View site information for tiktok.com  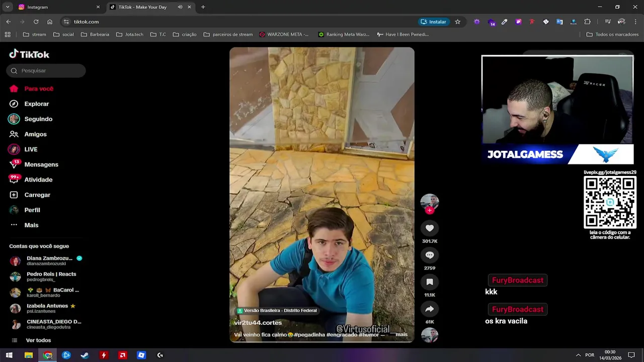tap(66, 22)
